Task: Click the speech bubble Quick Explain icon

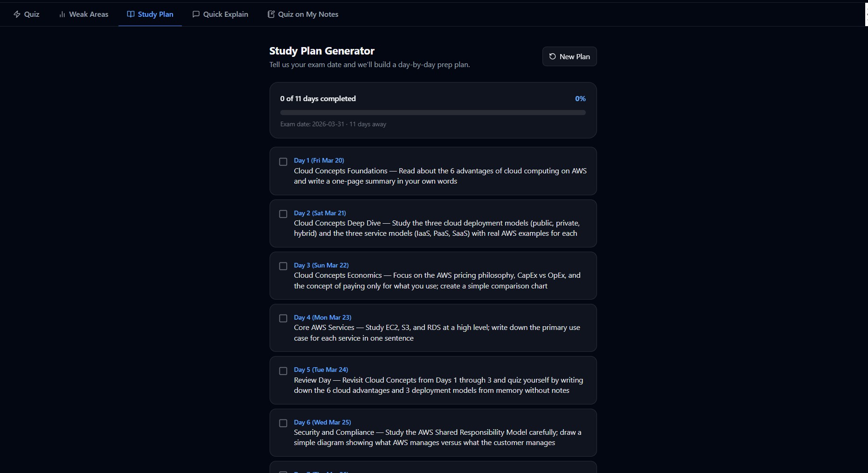Action: click(x=196, y=14)
